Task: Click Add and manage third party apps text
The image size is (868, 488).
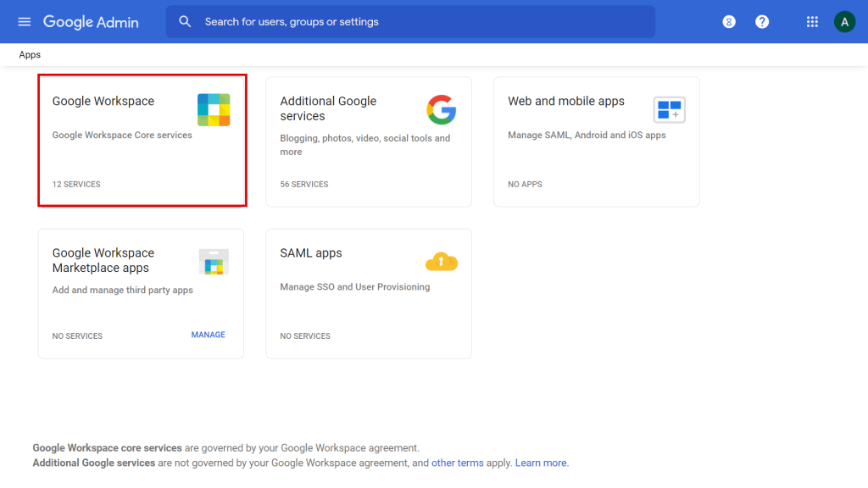Action: pos(122,290)
